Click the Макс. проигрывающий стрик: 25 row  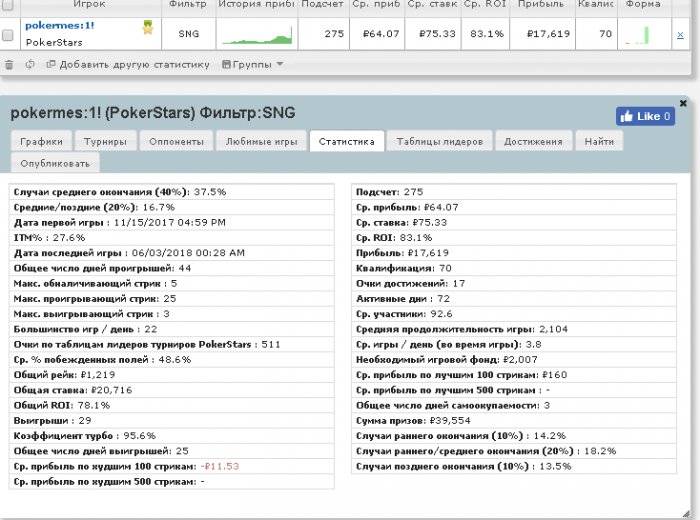point(171,299)
